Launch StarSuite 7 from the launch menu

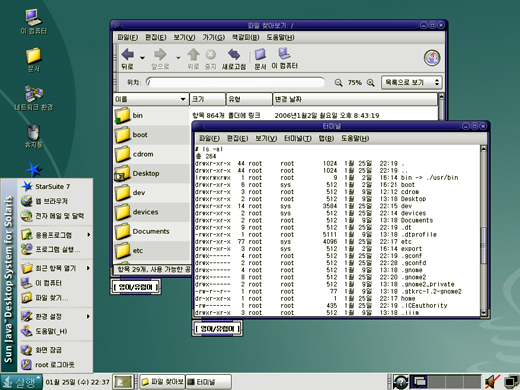tap(56, 187)
